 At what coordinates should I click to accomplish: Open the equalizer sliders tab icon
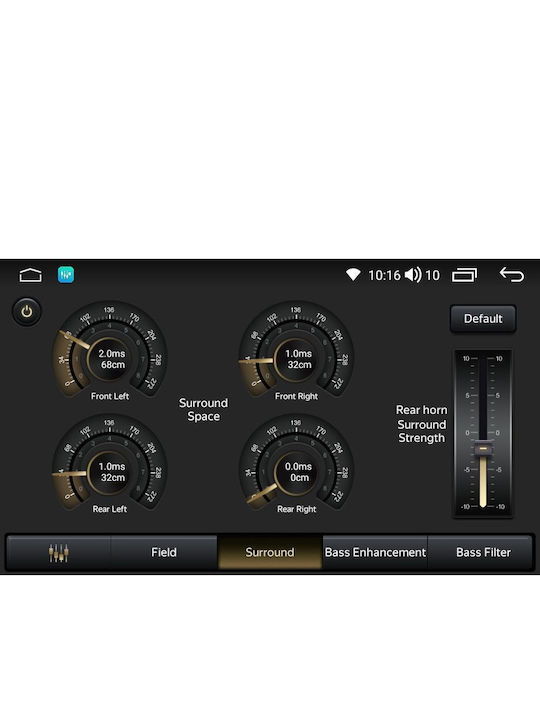click(58, 552)
